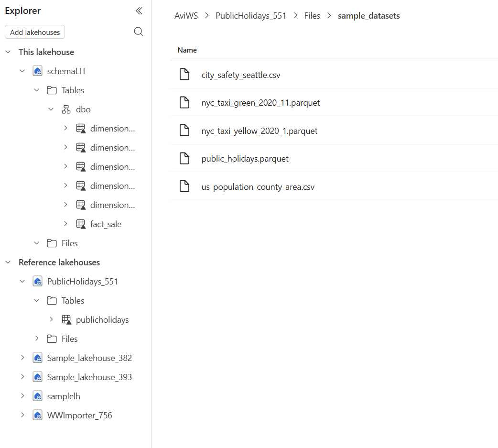Navigate to AviWS in the breadcrumb

click(186, 15)
